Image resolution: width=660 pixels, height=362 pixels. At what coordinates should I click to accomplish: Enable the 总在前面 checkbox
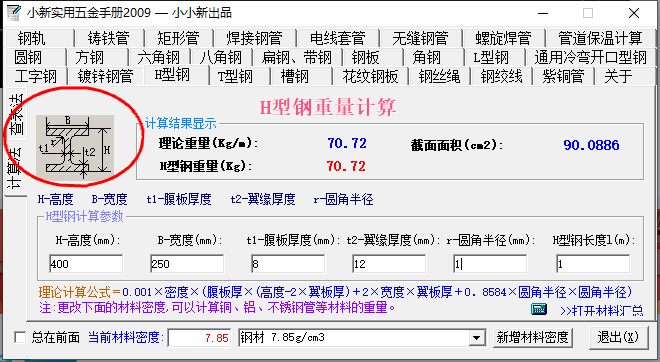click(20, 337)
